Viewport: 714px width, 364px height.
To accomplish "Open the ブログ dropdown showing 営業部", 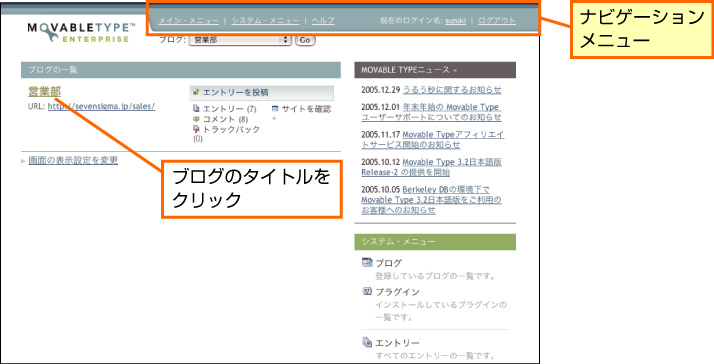I will [240, 40].
